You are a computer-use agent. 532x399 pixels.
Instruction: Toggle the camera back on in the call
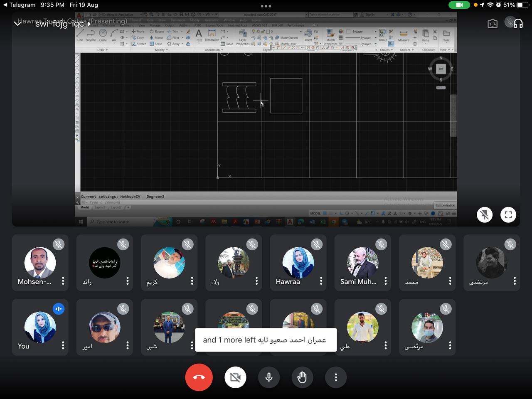[x=235, y=377]
